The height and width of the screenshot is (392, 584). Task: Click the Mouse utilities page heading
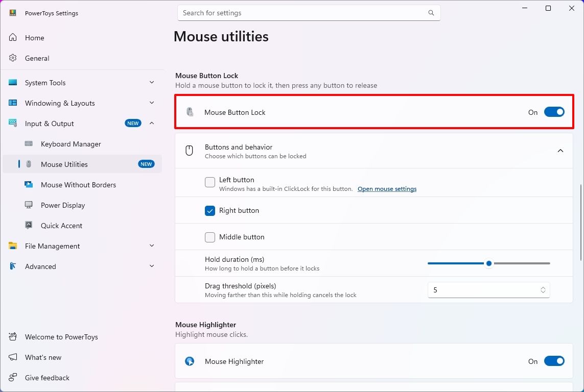(x=221, y=36)
